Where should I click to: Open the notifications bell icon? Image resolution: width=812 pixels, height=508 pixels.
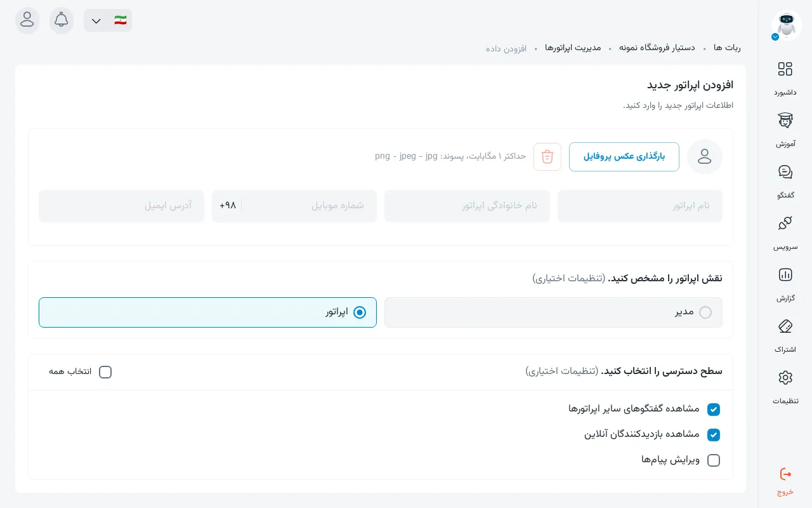[x=62, y=20]
